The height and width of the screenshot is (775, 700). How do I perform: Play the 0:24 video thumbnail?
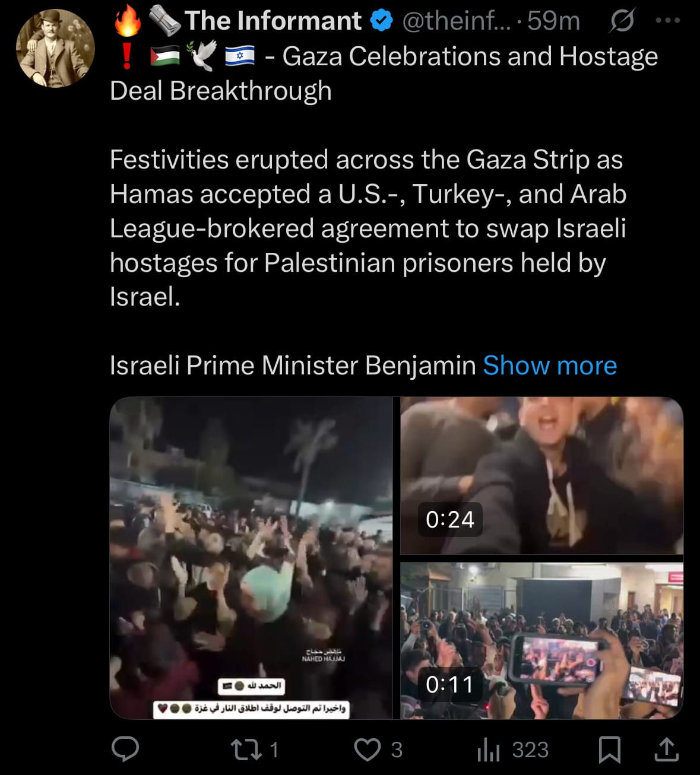point(542,475)
